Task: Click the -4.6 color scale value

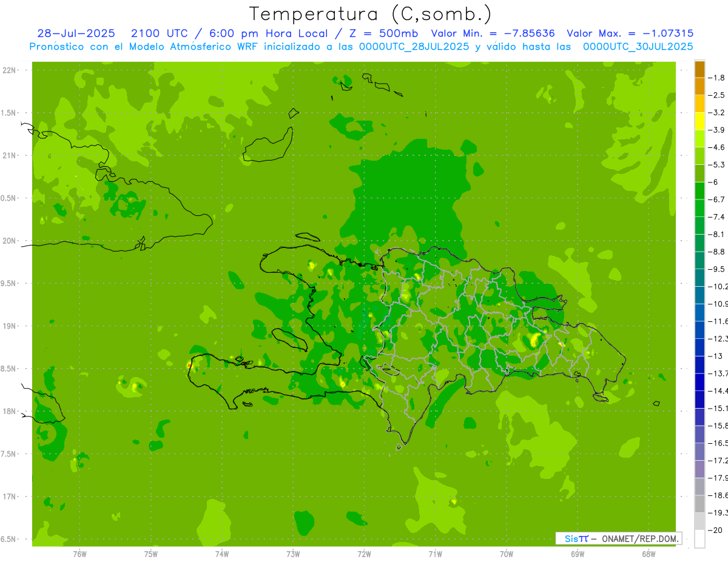Action: 717,147
